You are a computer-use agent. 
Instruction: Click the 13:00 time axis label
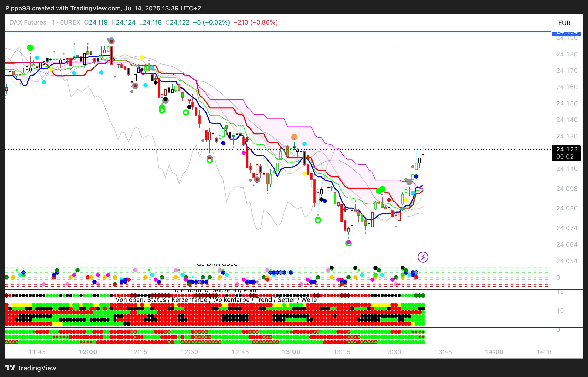pyautogui.click(x=291, y=352)
